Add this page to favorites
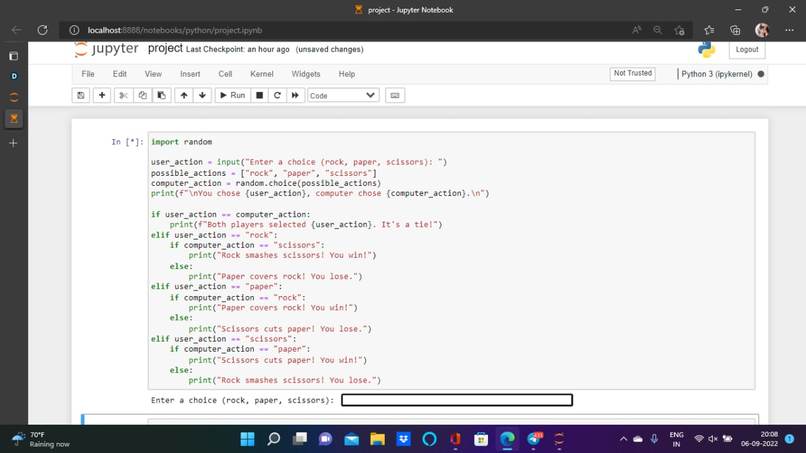The width and height of the screenshot is (806, 453). [680, 30]
